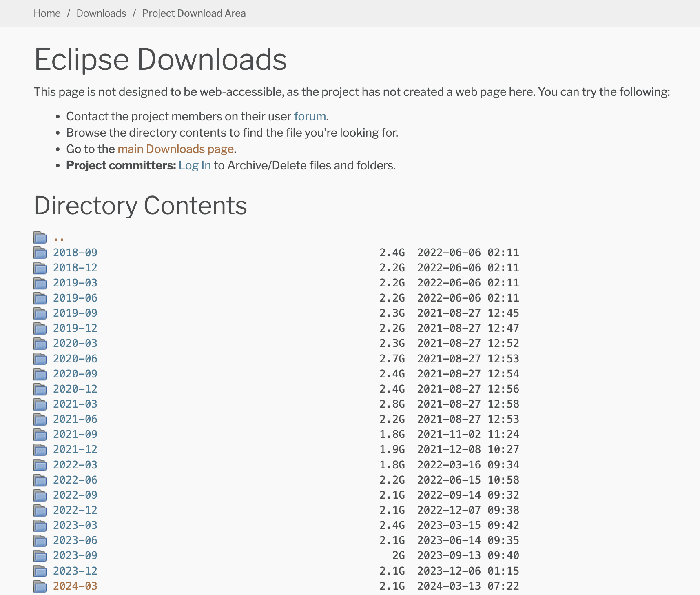The height and width of the screenshot is (595, 700).
Task: Click the folder icon beside 2021-09
Action: click(40, 434)
